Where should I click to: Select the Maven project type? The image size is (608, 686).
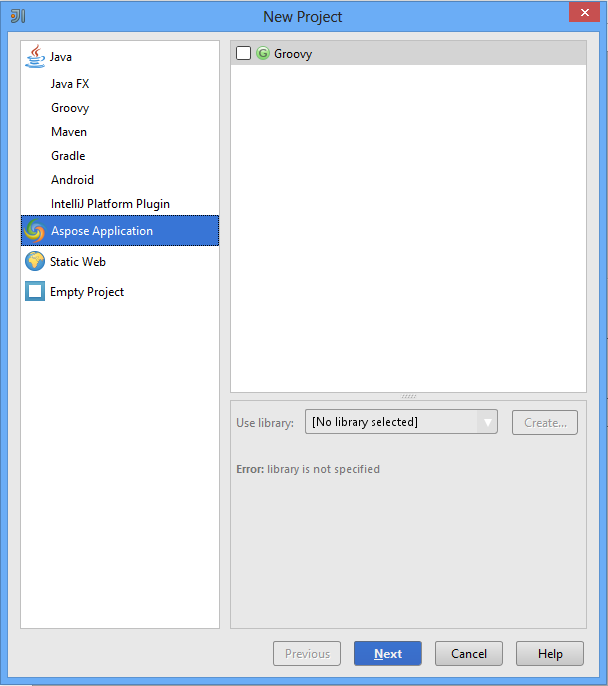click(x=69, y=132)
